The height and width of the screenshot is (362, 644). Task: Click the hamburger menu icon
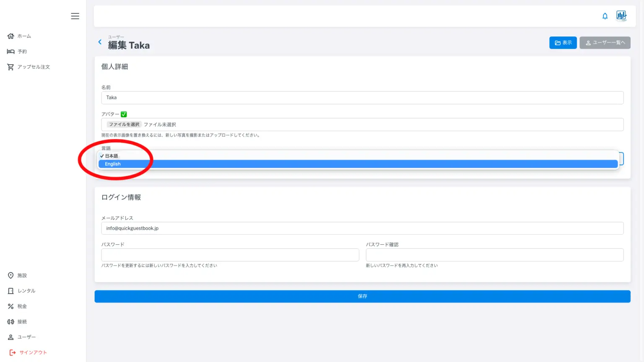75,16
